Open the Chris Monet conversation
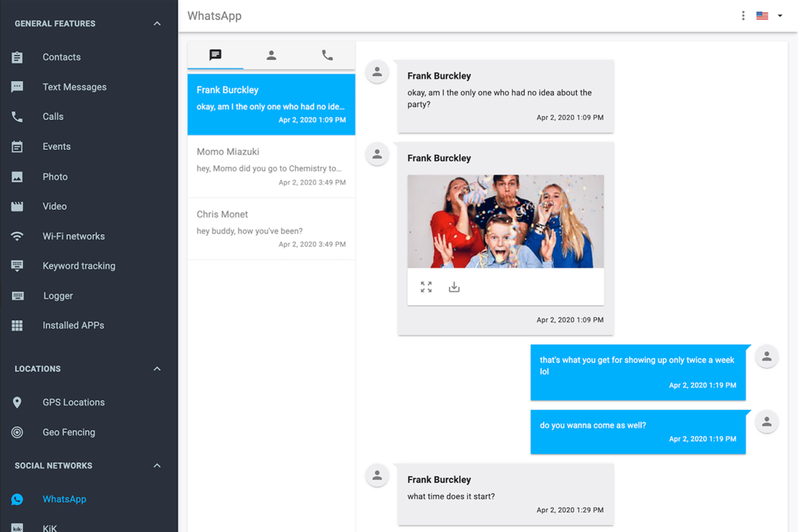 click(271, 229)
